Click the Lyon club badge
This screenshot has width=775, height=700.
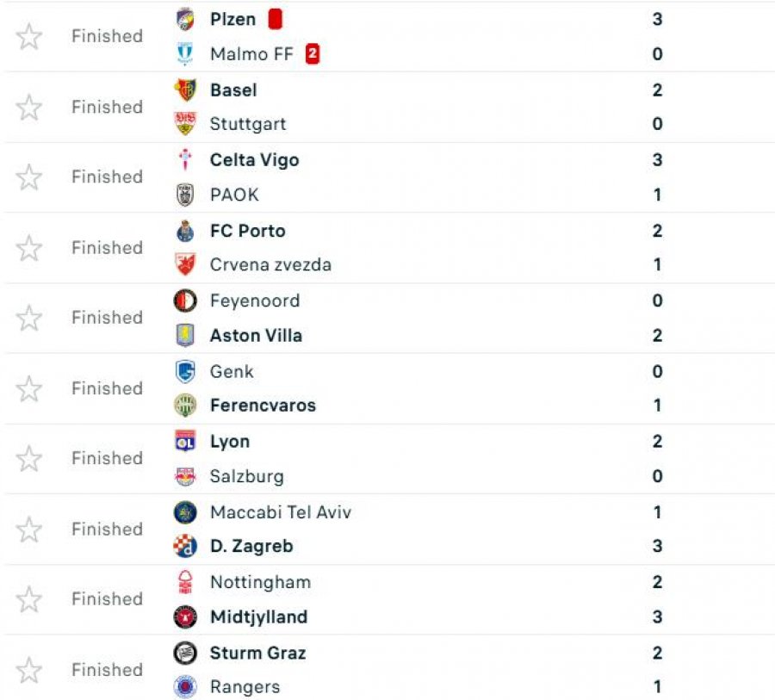pyautogui.click(x=185, y=442)
